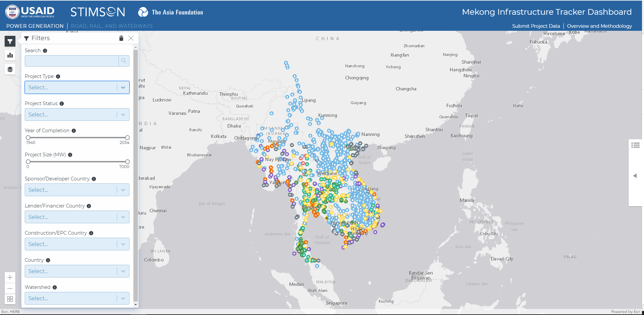Open the Sponsor/Developer Country dropdown
The image size is (644, 315).
click(77, 190)
